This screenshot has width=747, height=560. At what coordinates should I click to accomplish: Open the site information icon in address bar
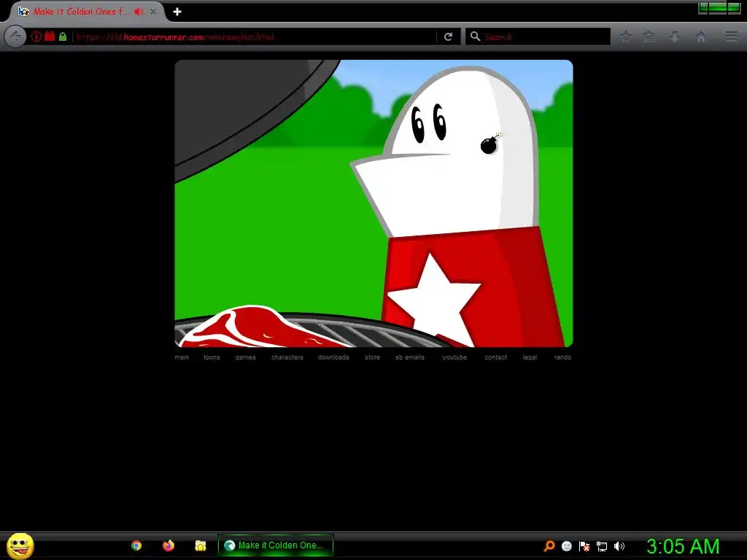[x=36, y=36]
